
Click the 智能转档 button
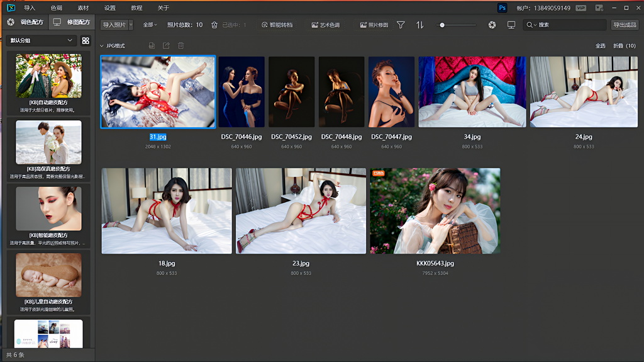277,25
